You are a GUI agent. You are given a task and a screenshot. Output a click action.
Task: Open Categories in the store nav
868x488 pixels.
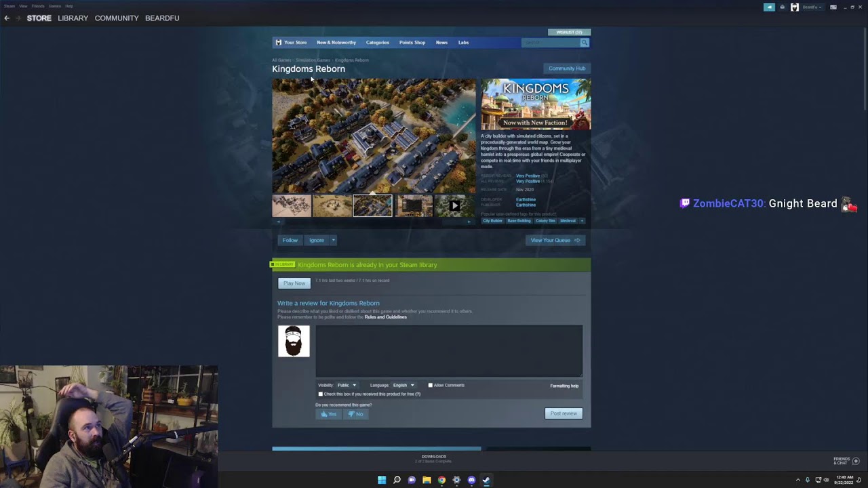[x=378, y=43]
